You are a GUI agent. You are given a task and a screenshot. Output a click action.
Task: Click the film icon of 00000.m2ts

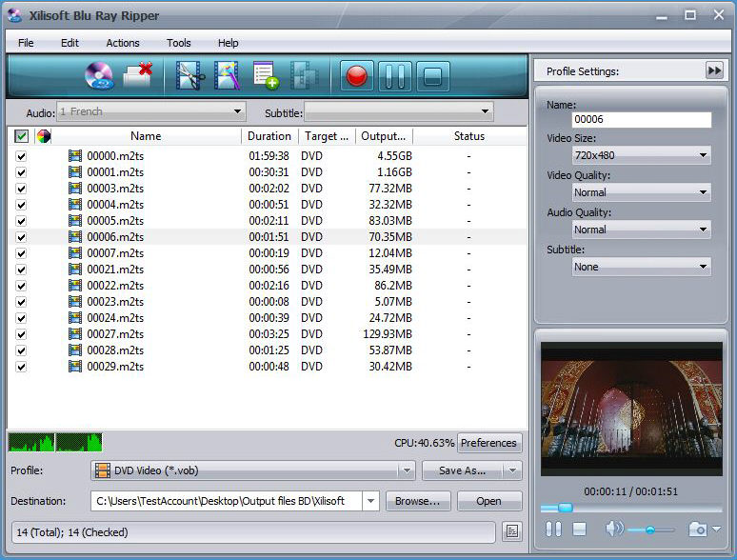75,155
